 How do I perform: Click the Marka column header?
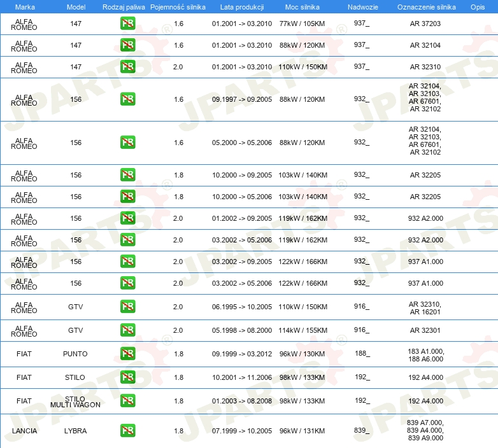pyautogui.click(x=24, y=6)
